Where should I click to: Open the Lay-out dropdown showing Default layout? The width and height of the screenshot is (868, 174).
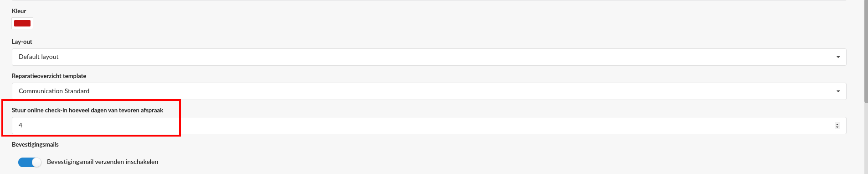429,57
